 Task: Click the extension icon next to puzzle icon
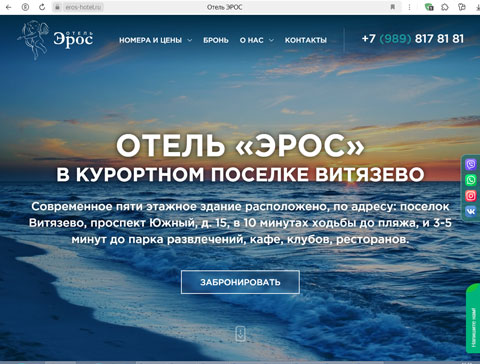pyautogui.click(x=461, y=7)
